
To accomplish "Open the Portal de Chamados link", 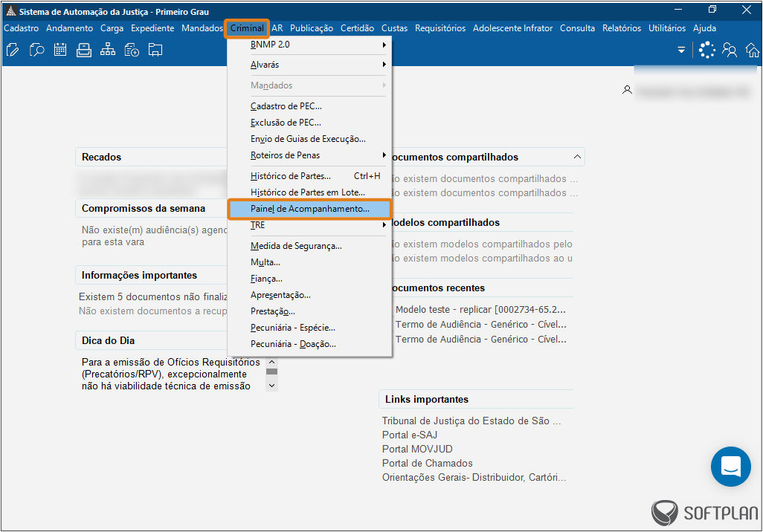I will (x=428, y=463).
